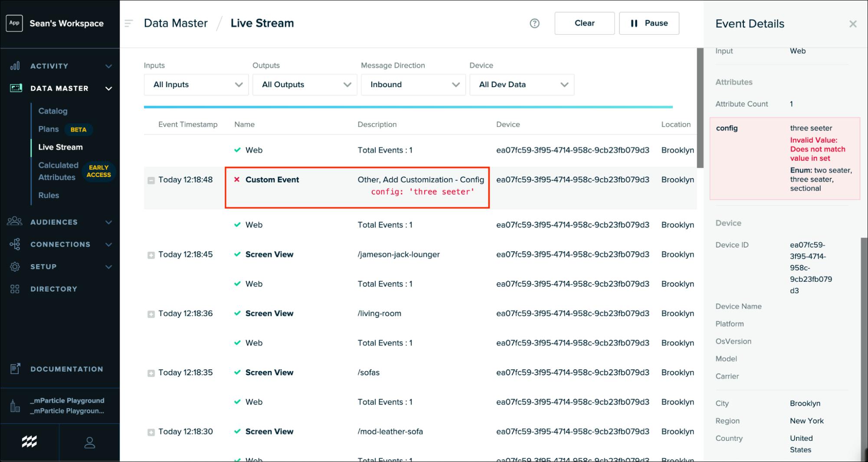The width and height of the screenshot is (868, 462).
Task: Expand the Today 12:18:30 event batch
Action: (151, 432)
